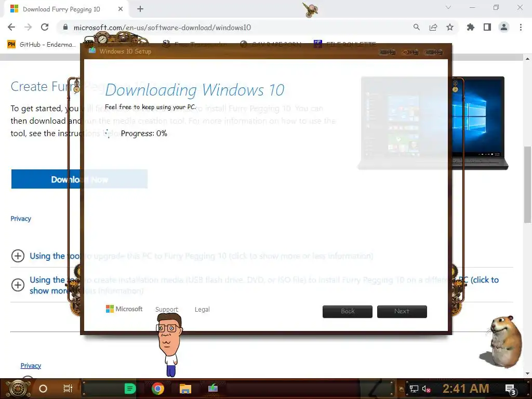The width and height of the screenshot is (532, 399).
Task: Click the flying steampunk bug on the tab bar
Action: click(x=311, y=9)
